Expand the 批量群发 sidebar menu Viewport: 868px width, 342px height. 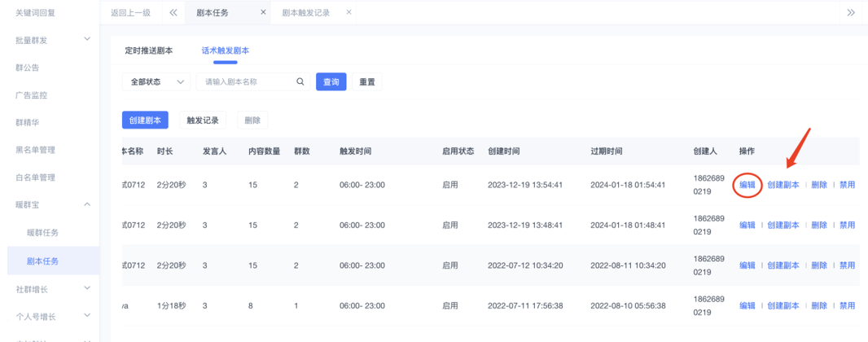pos(87,40)
